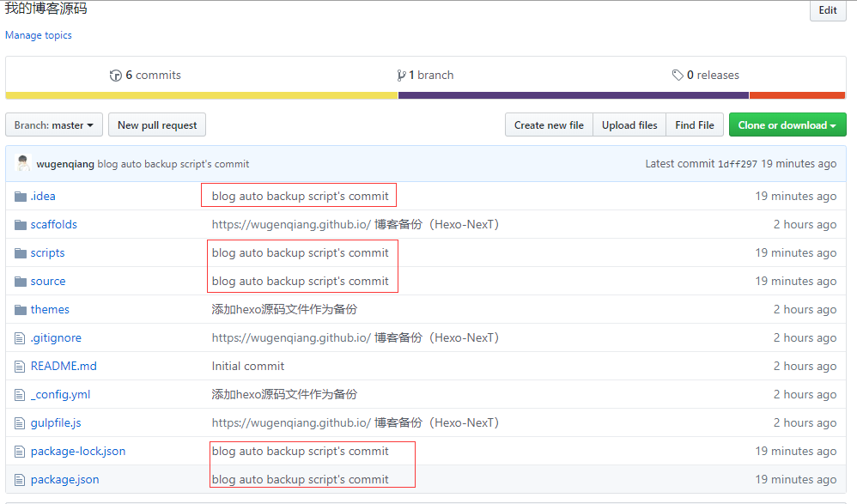Expand the Clone or download menu
Image resolution: width=857 pixels, height=504 pixels.
point(787,125)
